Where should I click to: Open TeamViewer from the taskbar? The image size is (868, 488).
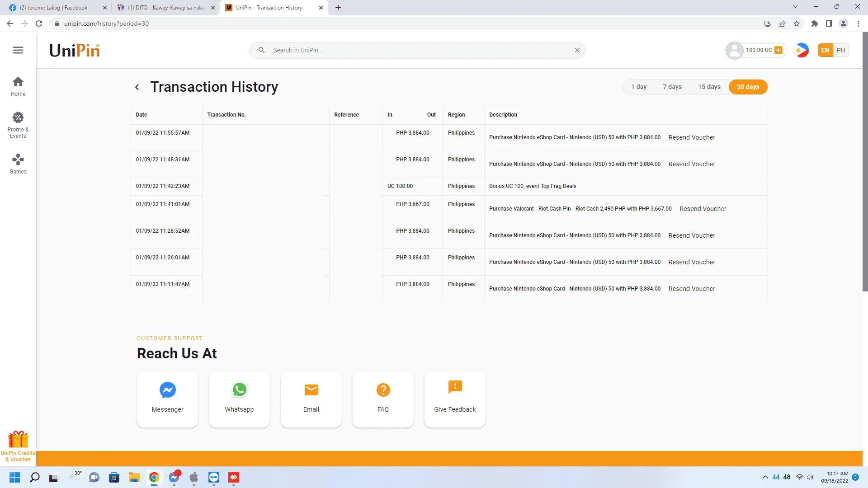(x=214, y=477)
